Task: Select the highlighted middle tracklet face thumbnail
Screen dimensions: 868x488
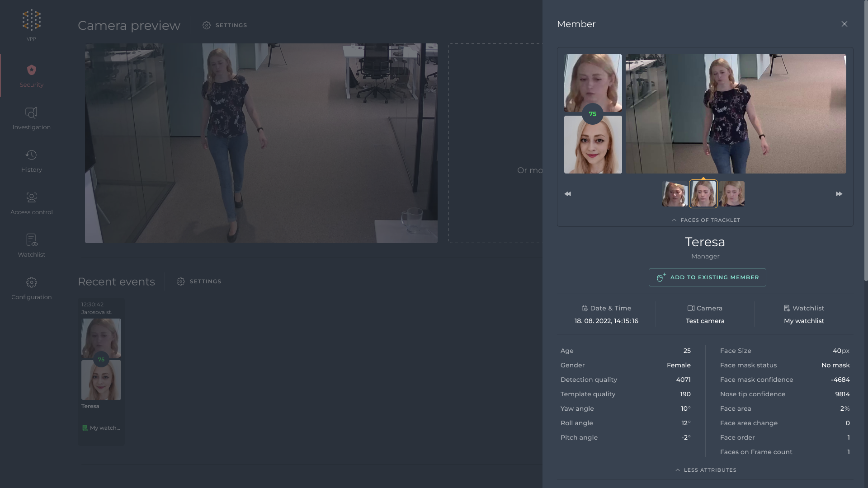Action: (703, 194)
